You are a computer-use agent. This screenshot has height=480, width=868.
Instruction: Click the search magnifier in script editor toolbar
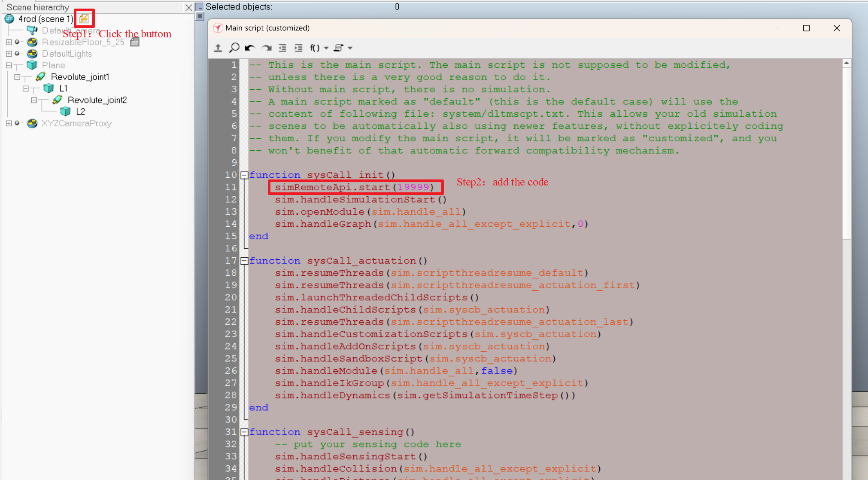point(234,48)
